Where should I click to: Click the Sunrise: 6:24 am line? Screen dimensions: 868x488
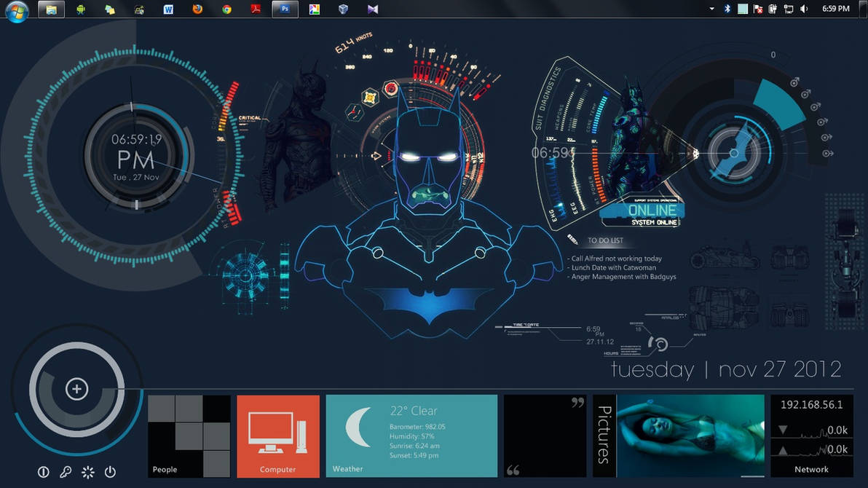pos(414,446)
